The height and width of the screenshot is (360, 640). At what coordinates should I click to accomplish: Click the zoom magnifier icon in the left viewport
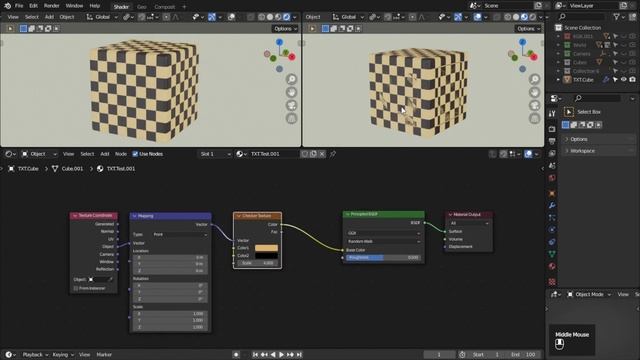click(x=291, y=79)
